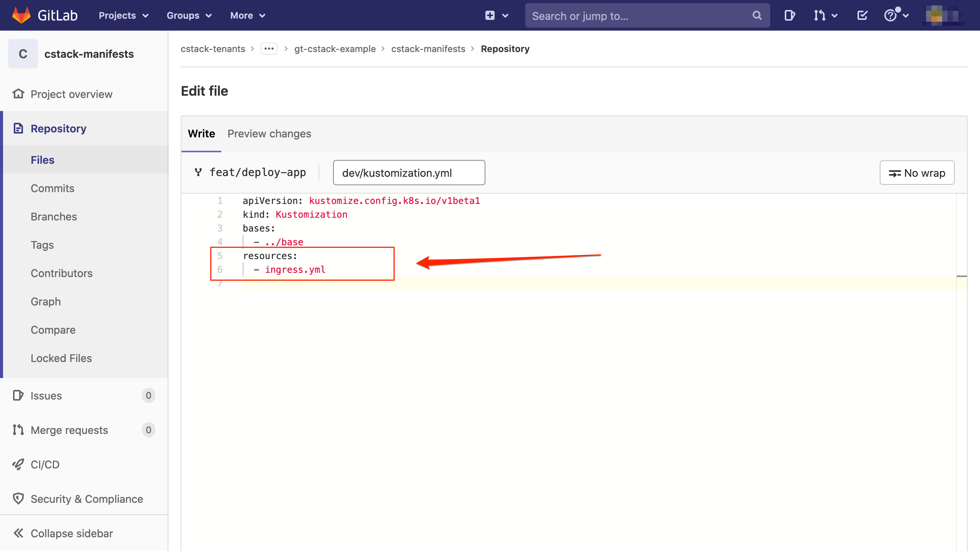
Task: Click the Merge requests sidebar icon
Action: tap(18, 430)
